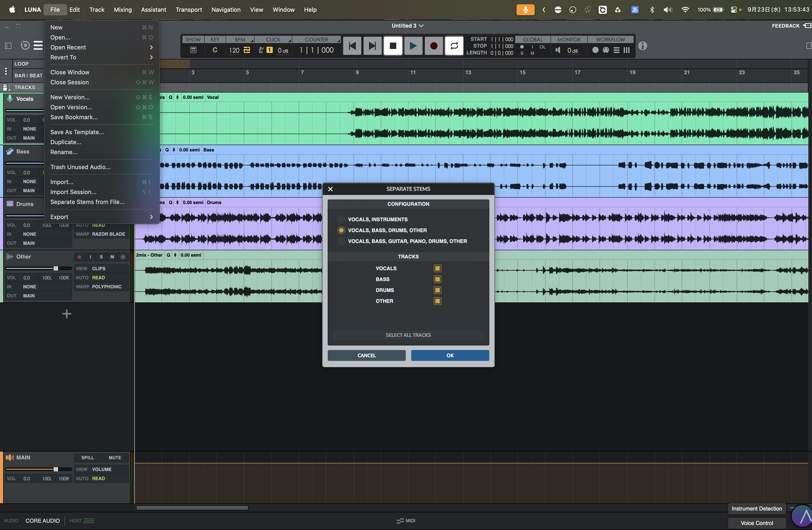Screen dimensions: 812x530
Task: Click SELECT ALL TRACKS button
Action: (408, 335)
